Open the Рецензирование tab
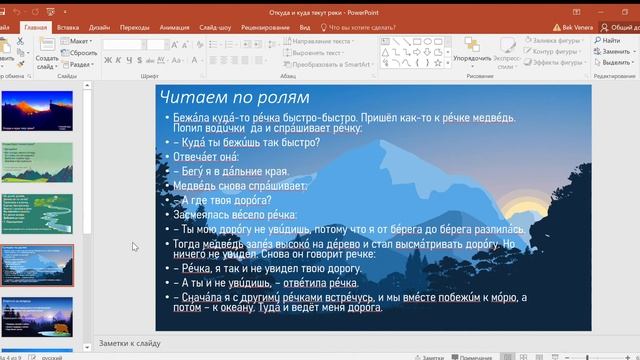The height and width of the screenshot is (360, 640). click(x=265, y=27)
